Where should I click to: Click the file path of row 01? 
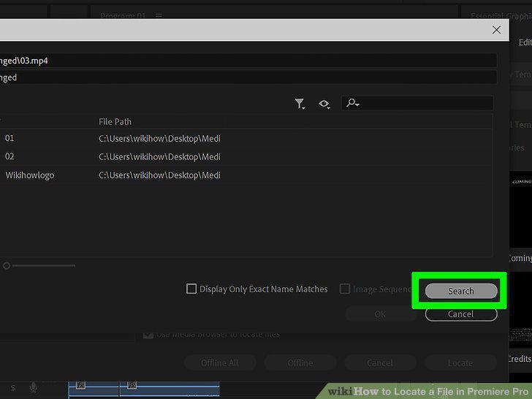point(159,138)
